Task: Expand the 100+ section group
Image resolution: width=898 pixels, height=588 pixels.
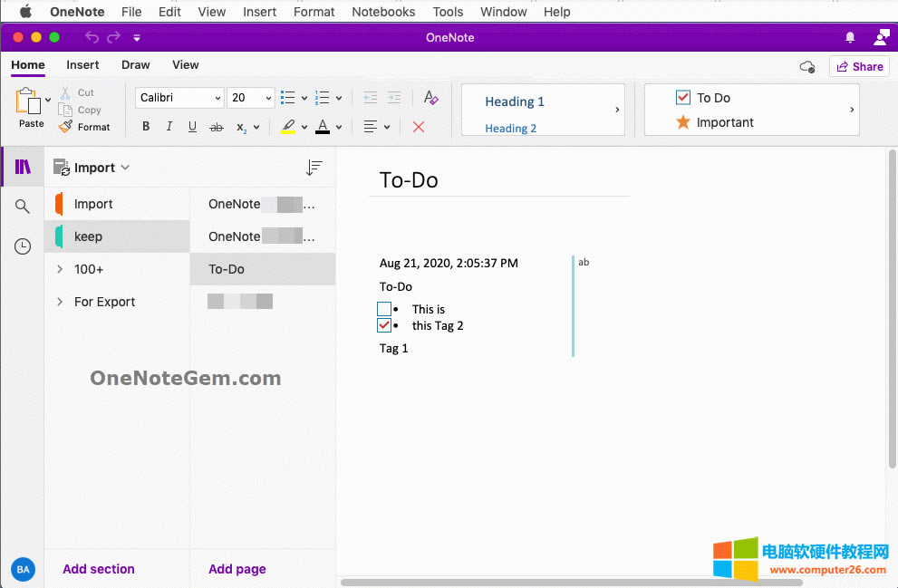Action: coord(60,269)
